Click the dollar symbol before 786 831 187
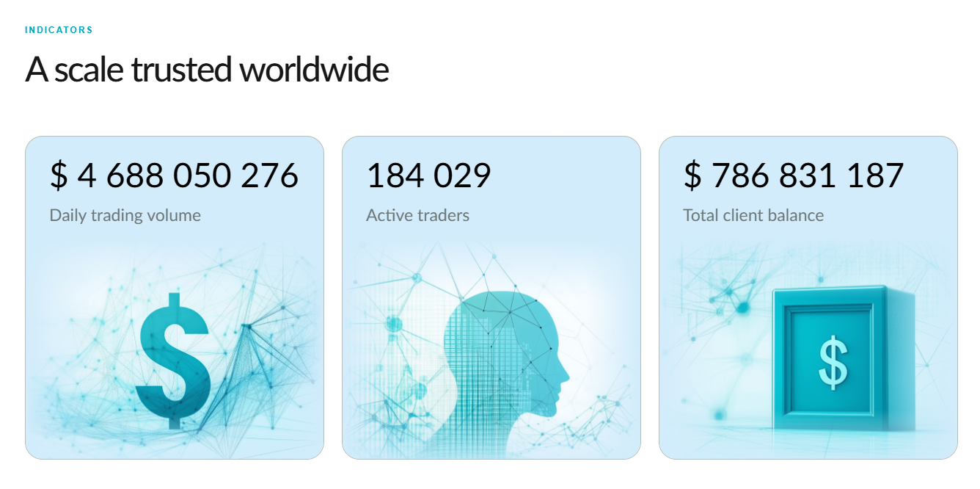The image size is (980, 489). pos(692,175)
